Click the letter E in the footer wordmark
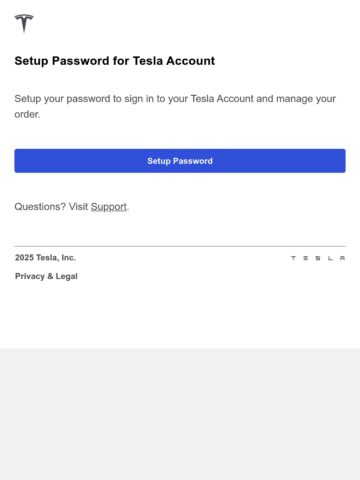 click(x=306, y=258)
